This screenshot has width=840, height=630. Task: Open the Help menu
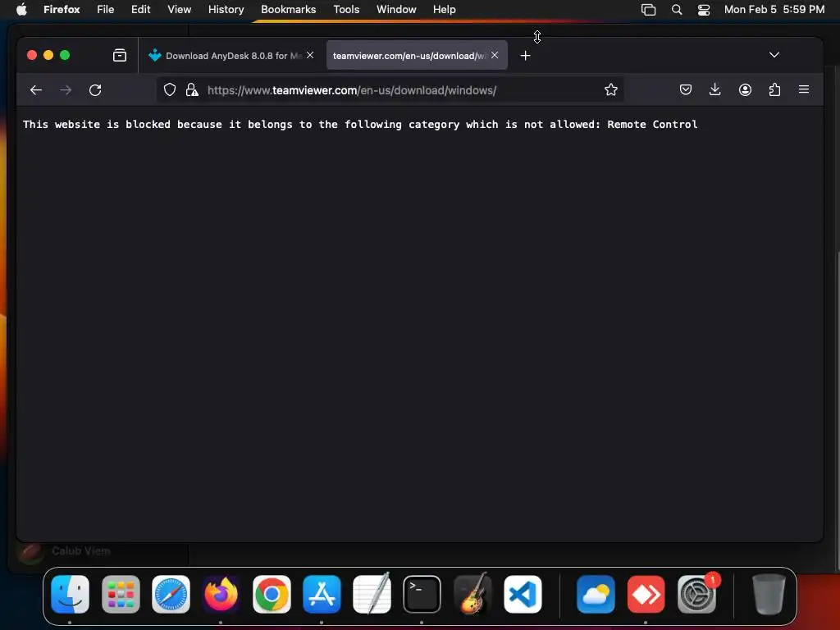[x=444, y=9]
